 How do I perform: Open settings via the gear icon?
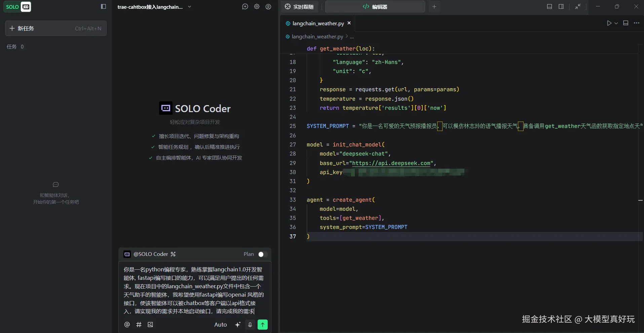[257, 7]
